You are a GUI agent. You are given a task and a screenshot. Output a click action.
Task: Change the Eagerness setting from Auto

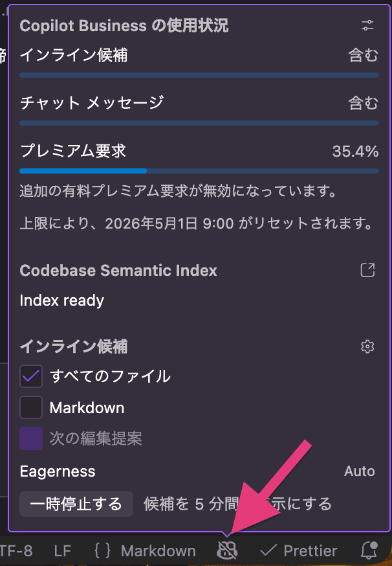click(359, 471)
